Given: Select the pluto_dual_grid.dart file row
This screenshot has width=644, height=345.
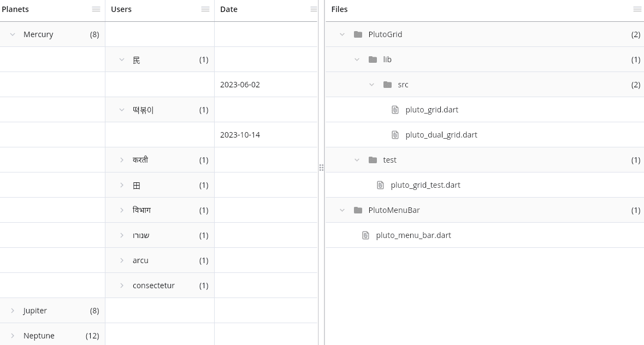Looking at the screenshot, I should tap(441, 135).
